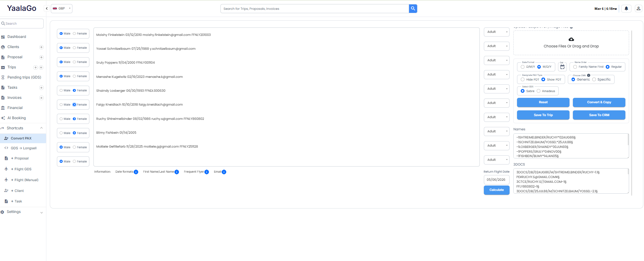Click the Date formats info icon
644x261 pixels.
pos(136,172)
